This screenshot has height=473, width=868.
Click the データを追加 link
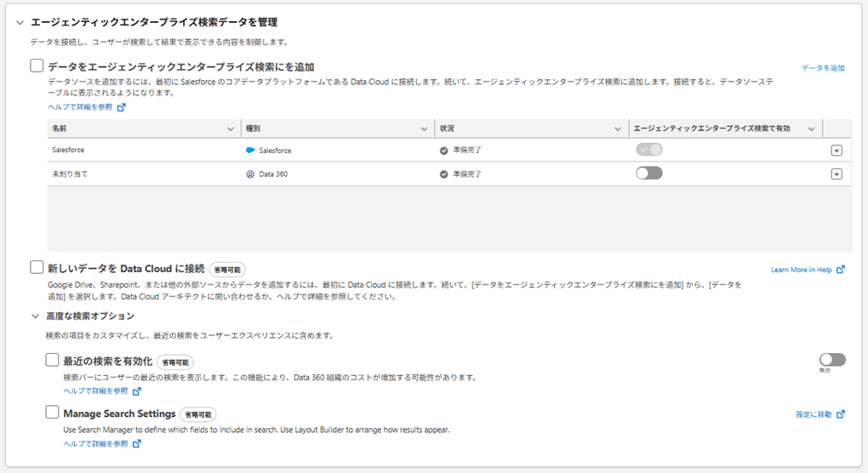(x=823, y=68)
